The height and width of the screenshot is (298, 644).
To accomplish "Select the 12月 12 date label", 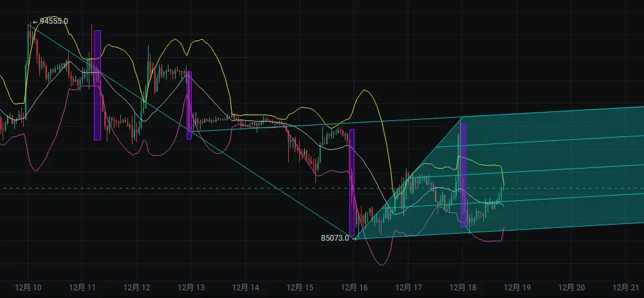I will [136, 287].
